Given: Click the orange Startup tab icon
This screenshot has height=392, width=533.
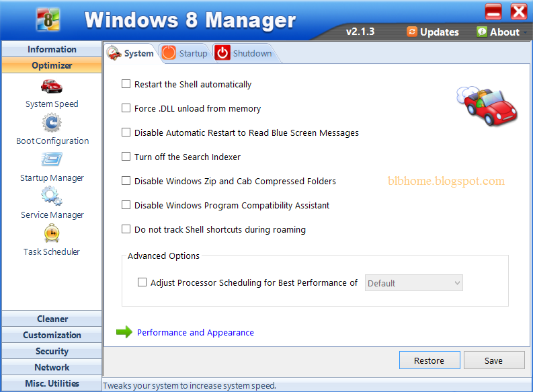Looking at the screenshot, I should [169, 53].
